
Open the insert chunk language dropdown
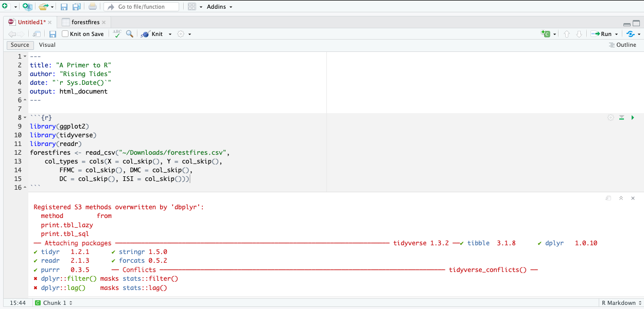[555, 34]
